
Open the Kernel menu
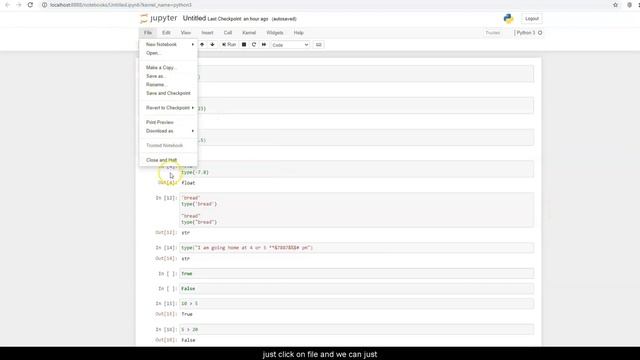click(249, 33)
